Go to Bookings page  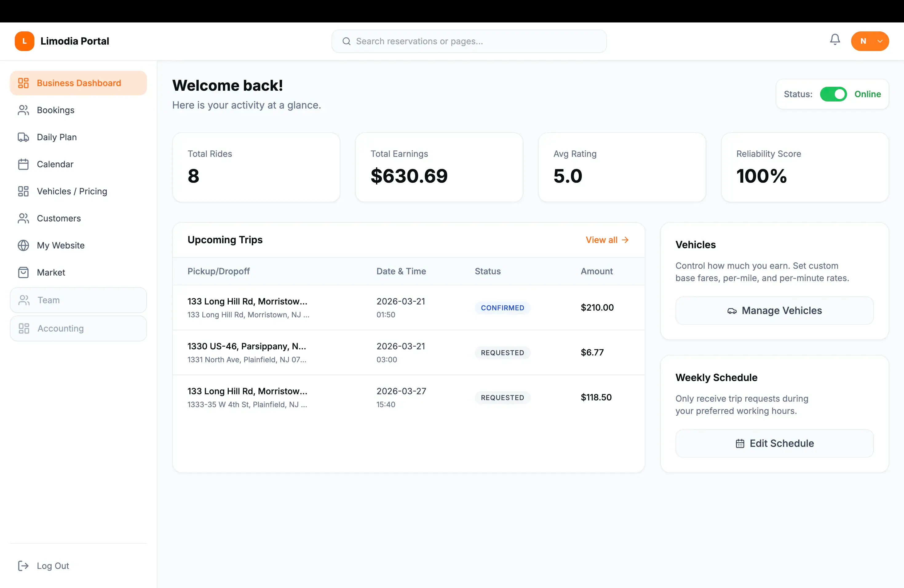[x=78, y=110]
